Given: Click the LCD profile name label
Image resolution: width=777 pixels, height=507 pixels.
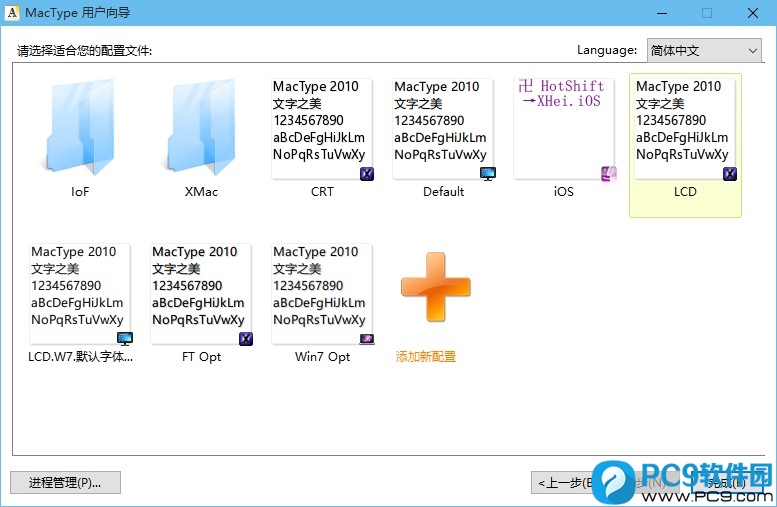Looking at the screenshot, I should (x=685, y=192).
